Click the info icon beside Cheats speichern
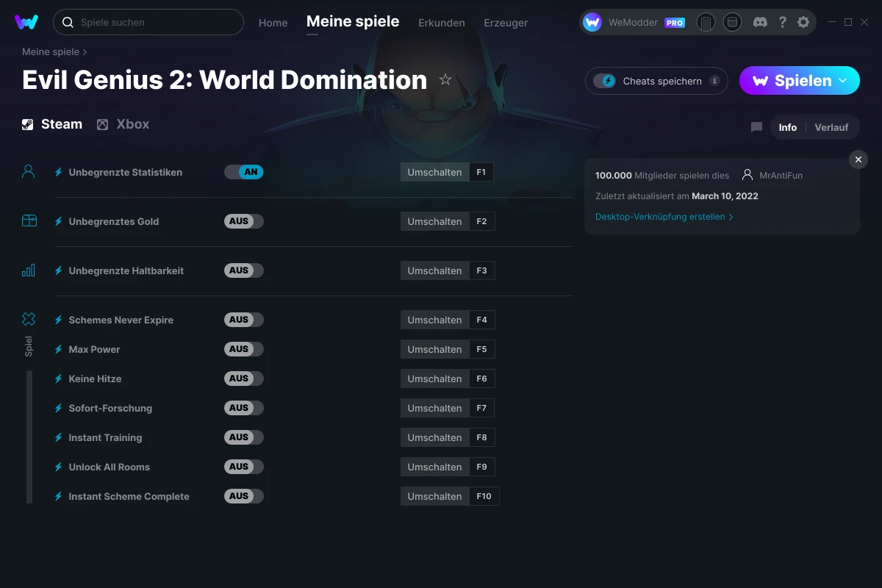The width and height of the screenshot is (882, 588). (x=714, y=81)
